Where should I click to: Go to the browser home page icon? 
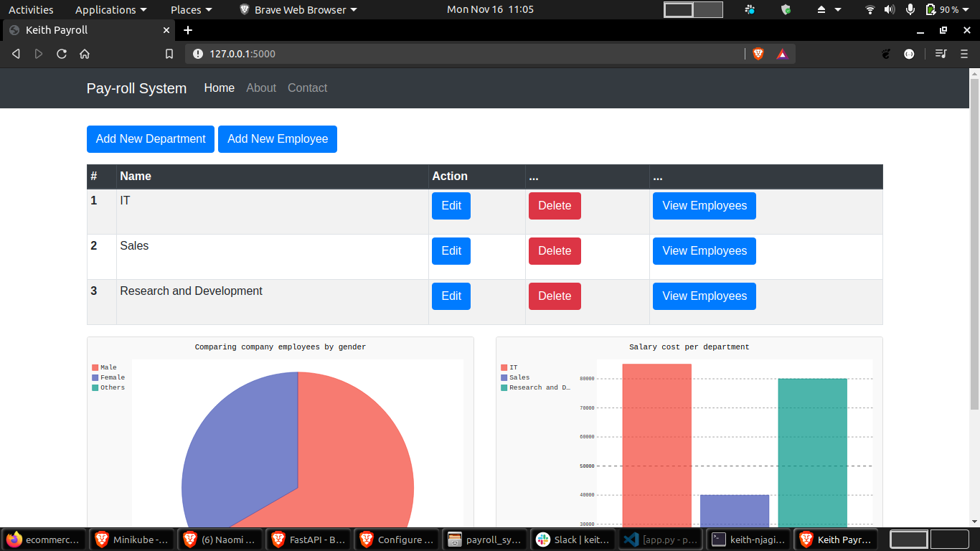[x=85, y=54]
